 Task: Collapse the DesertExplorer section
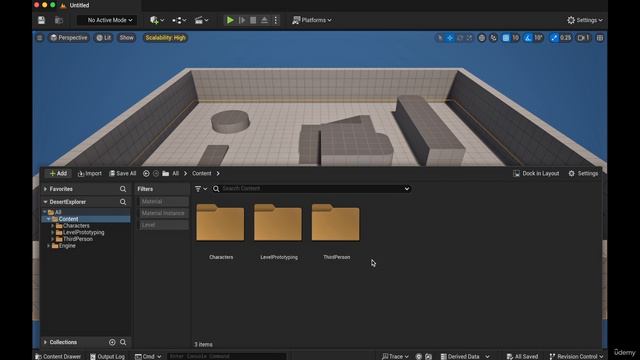[x=45, y=202]
